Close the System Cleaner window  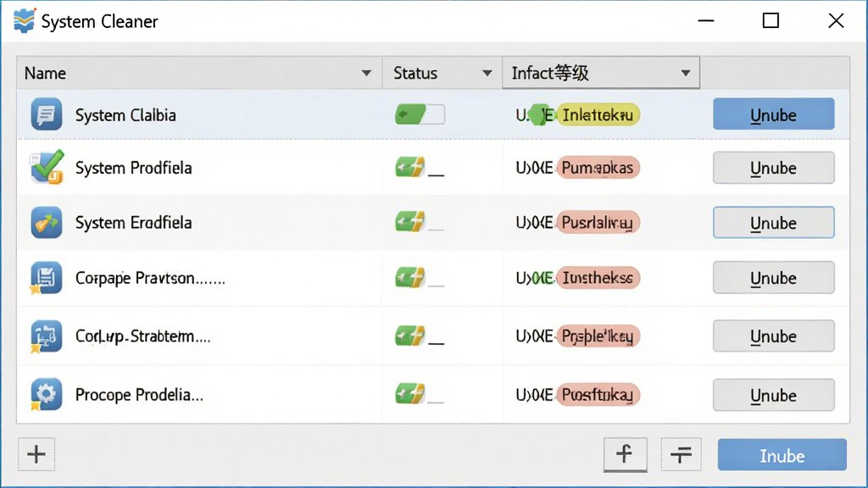[x=836, y=21]
